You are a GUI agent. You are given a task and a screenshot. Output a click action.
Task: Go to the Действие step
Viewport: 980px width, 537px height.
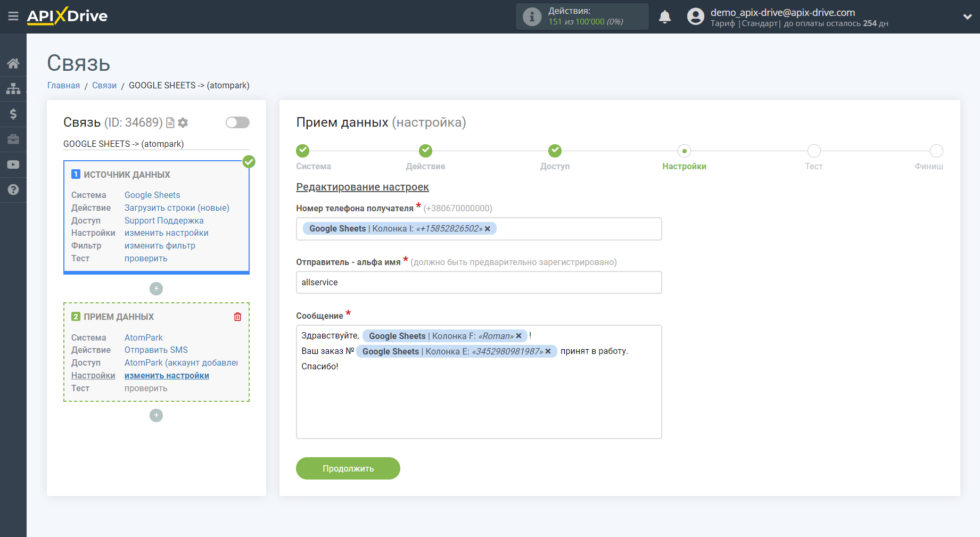425,151
